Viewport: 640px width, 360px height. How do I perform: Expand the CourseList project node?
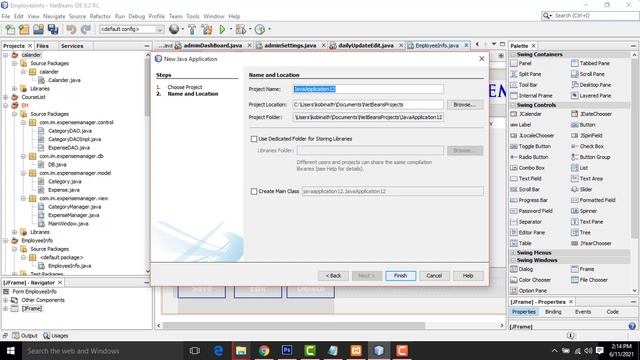click(6, 97)
